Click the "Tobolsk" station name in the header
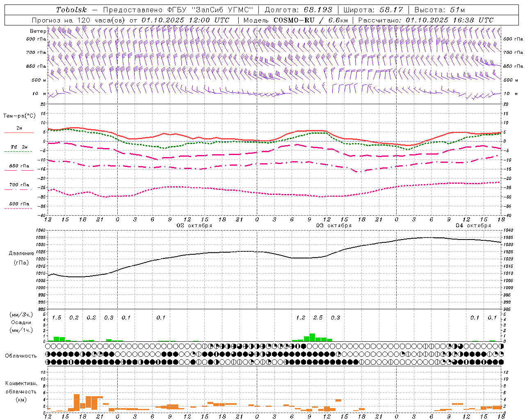The height and width of the screenshot is (420, 525). coord(71,10)
